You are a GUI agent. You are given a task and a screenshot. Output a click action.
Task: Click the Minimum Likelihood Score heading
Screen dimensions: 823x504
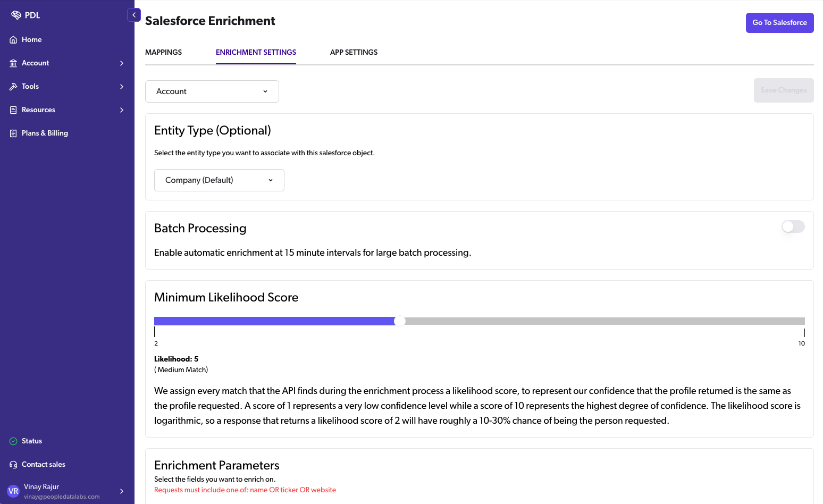click(226, 297)
